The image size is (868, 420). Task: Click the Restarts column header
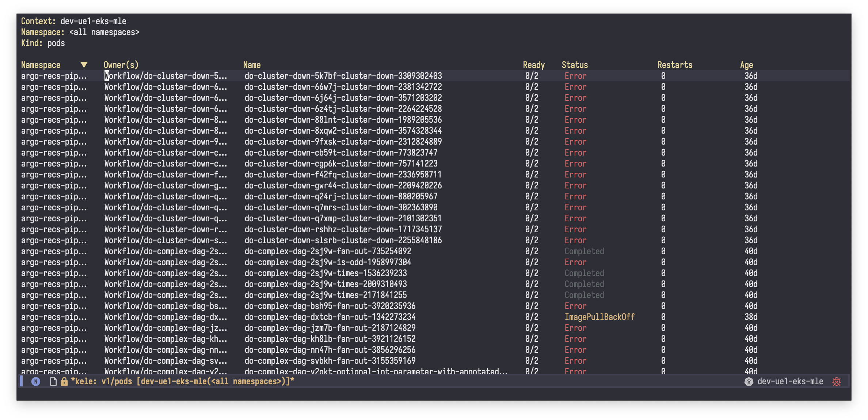coord(675,65)
